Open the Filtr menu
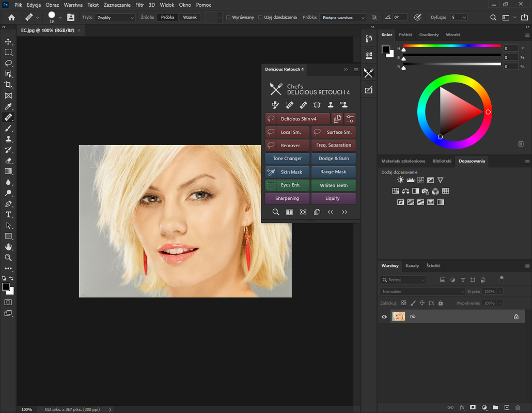The width and height of the screenshot is (532, 413). pos(139,5)
